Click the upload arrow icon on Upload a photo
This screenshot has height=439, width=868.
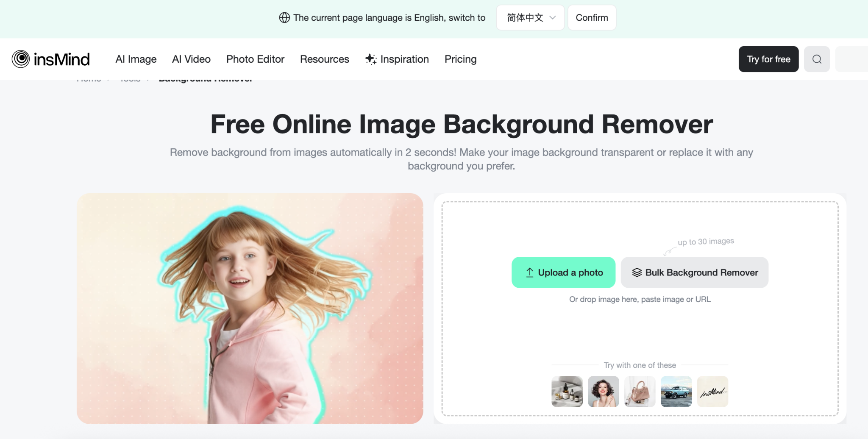pyautogui.click(x=529, y=272)
